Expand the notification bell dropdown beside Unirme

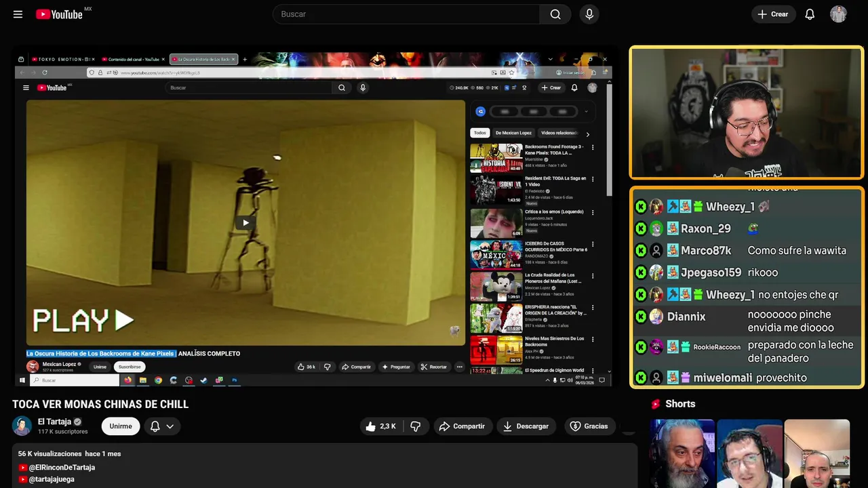click(162, 426)
